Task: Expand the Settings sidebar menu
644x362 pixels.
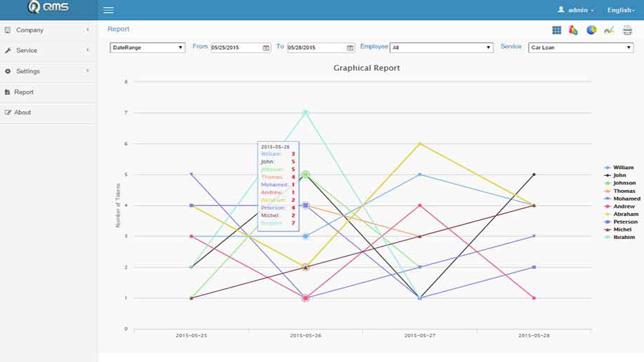Action: [49, 71]
